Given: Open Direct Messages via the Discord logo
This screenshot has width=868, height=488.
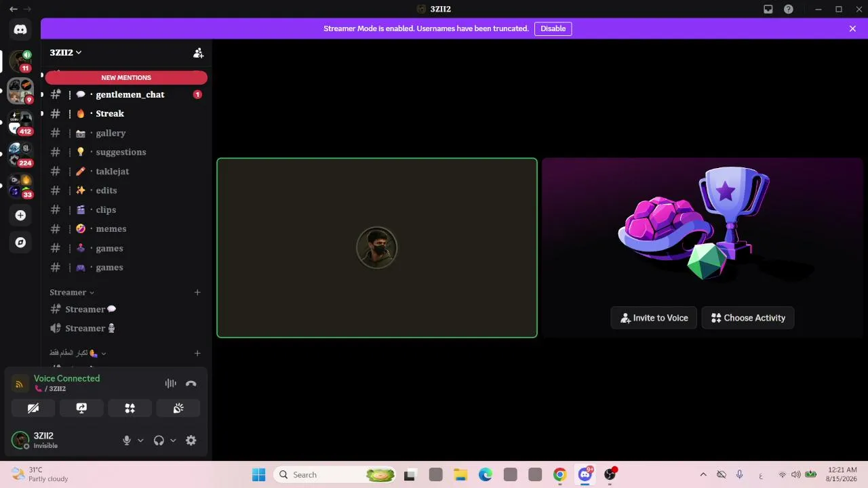Looking at the screenshot, I should 20,29.
